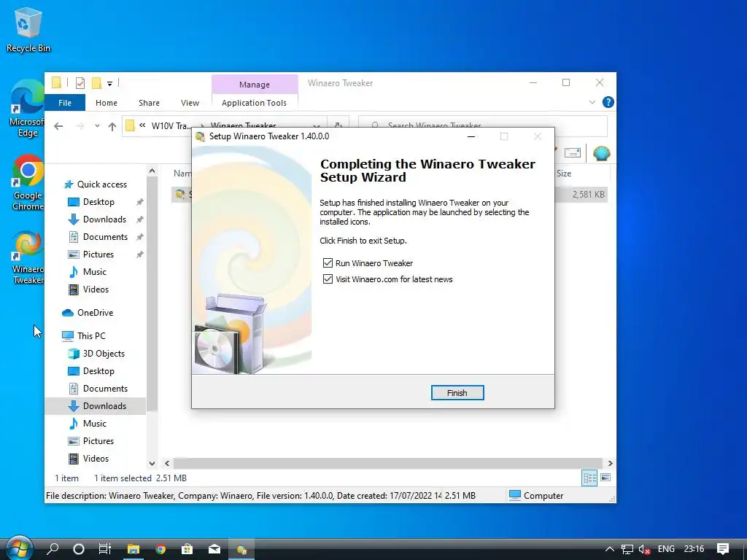Open Documents under This PC
This screenshot has width=747, height=560.
pos(105,389)
